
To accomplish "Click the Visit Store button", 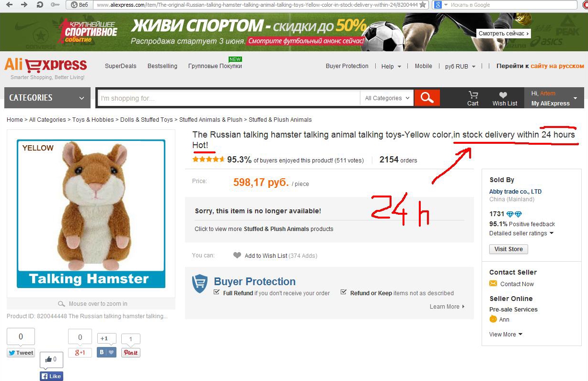I will pyautogui.click(x=508, y=249).
